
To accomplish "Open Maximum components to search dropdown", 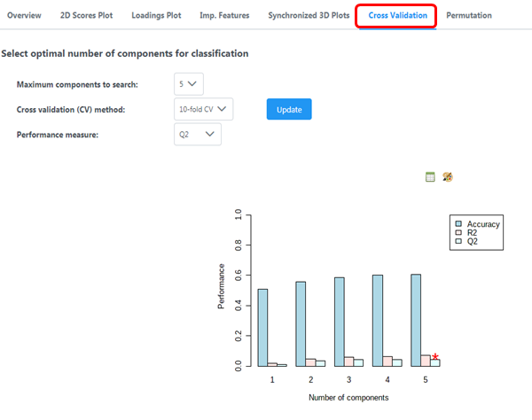I will [191, 84].
